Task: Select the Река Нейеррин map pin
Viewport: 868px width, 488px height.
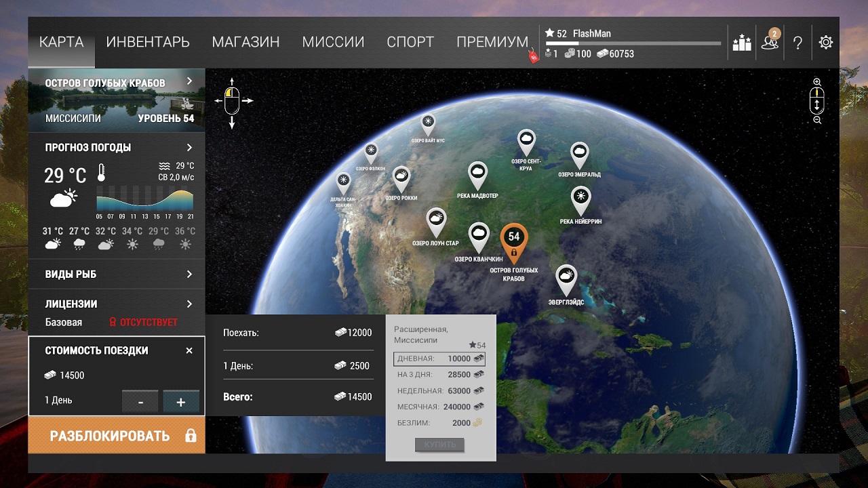Action: (580, 201)
